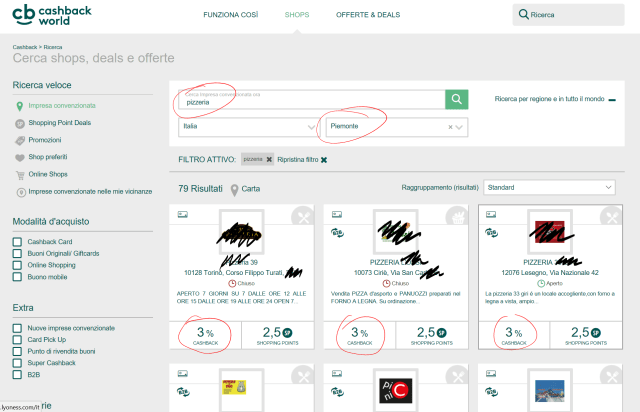Click the pizzeria search input field
This screenshot has height=412, width=640.
coord(310,100)
